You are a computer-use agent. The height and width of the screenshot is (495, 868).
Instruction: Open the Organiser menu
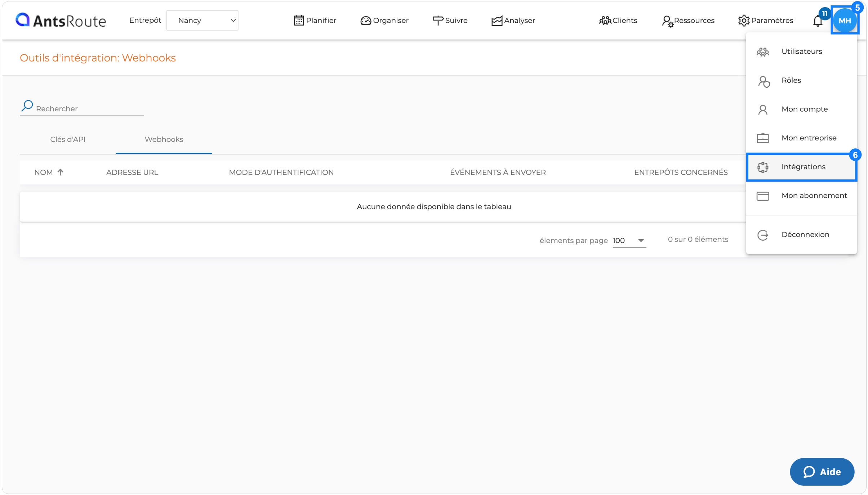point(384,21)
